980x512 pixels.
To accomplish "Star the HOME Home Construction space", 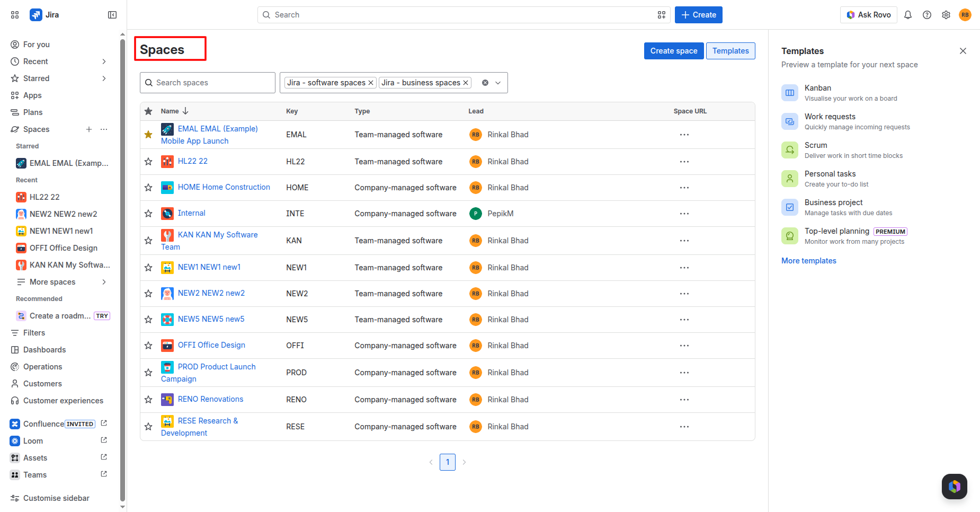I will click(148, 188).
